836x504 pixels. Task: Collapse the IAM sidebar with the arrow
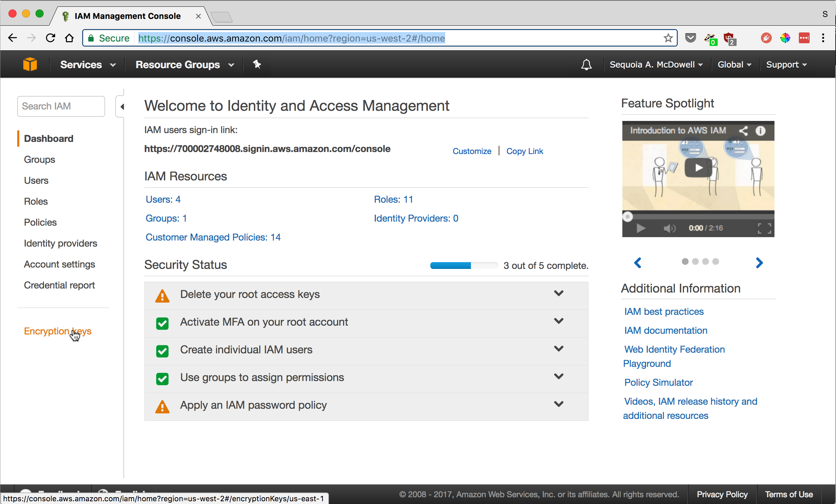(x=122, y=107)
